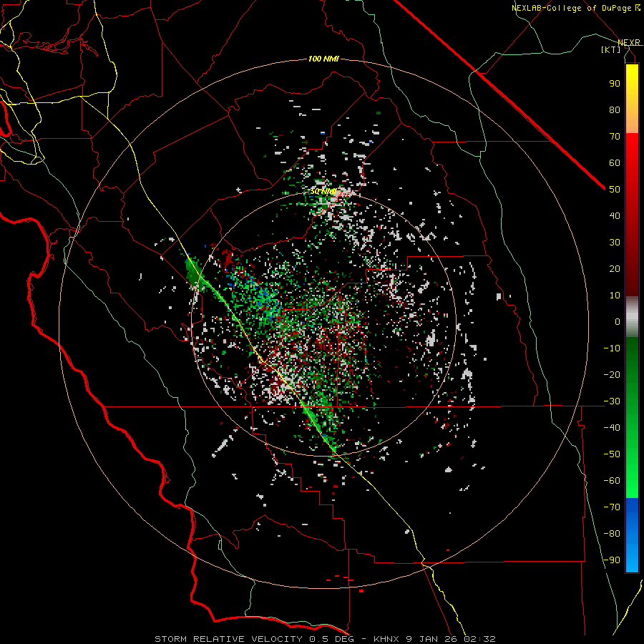The width and height of the screenshot is (644, 644).
Task: Click the 9 JAN 26 date in caption
Action: tap(432, 639)
